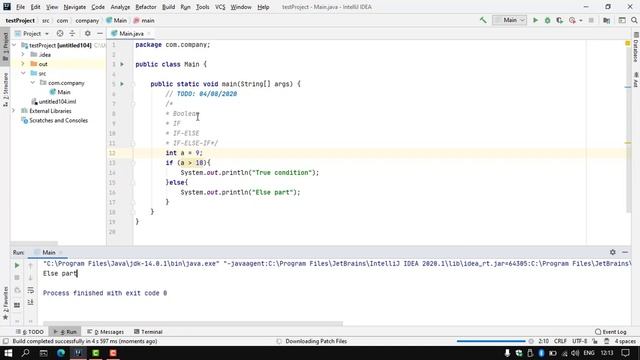Image resolution: width=640 pixels, height=360 pixels.
Task: Toggle soft-wrap icon in Run panel
Action: click(x=31, y=290)
